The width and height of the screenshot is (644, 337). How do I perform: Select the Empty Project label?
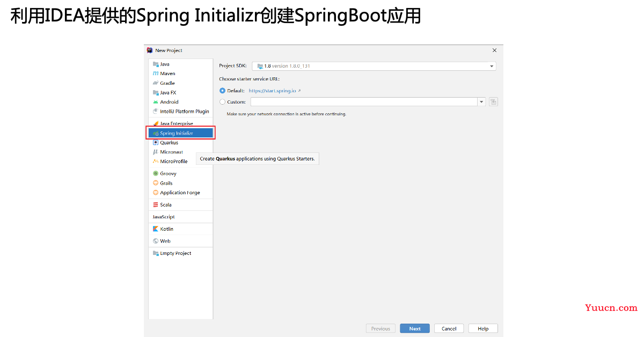175,253
